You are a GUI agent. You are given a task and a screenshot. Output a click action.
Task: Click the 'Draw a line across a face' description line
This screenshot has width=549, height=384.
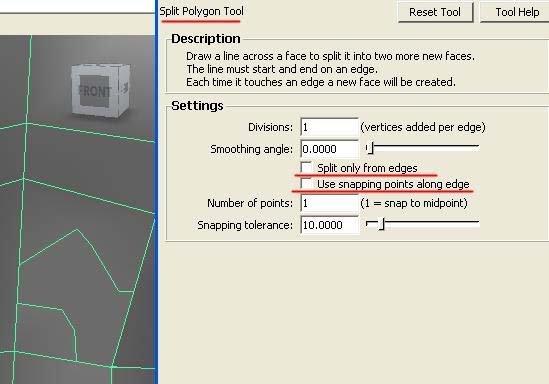click(x=331, y=56)
